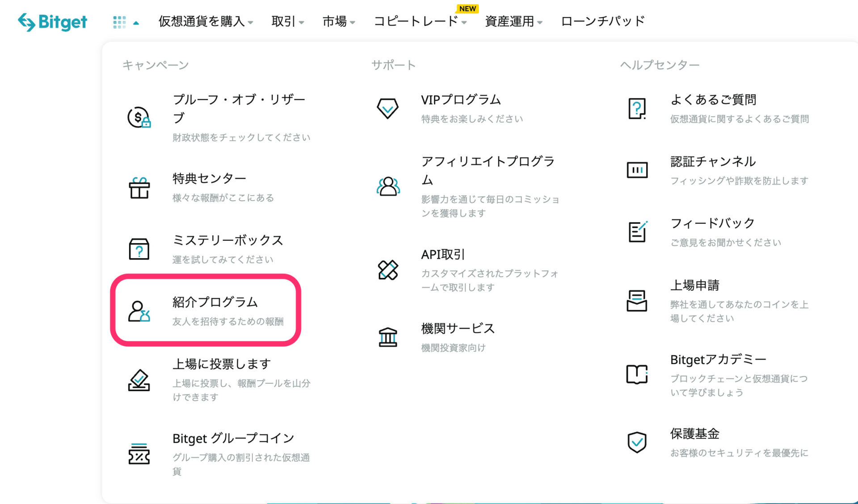Screen dimensions: 858x504
Task: Open 上場申請 link
Action: tap(695, 285)
